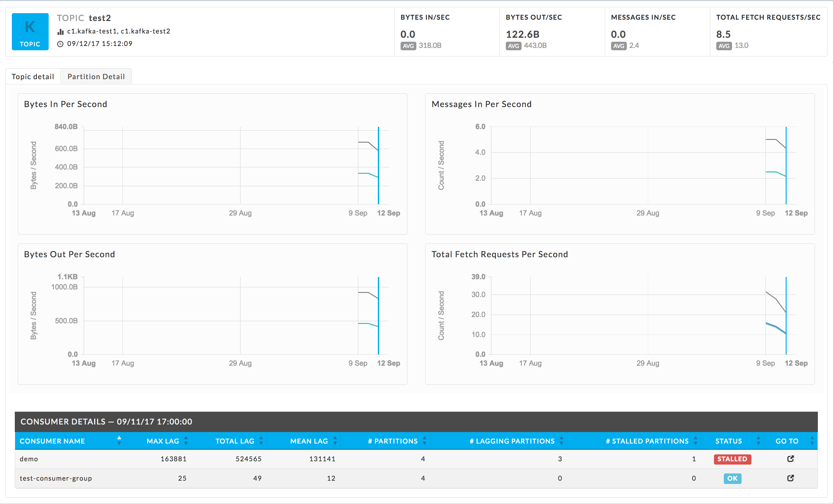Viewport: 833px width, 504px height.
Task: Click the AVG badge under Total Fetch Requests/Sec
Action: click(x=723, y=46)
